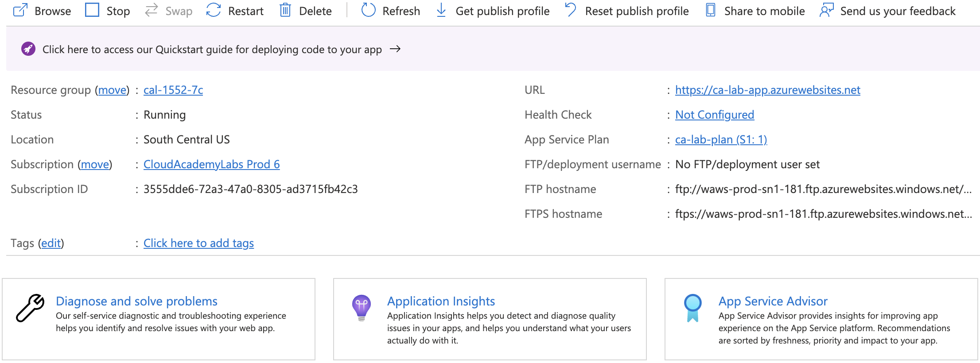Open the App Service Advisor card title
The height and width of the screenshot is (363, 980).
(773, 301)
